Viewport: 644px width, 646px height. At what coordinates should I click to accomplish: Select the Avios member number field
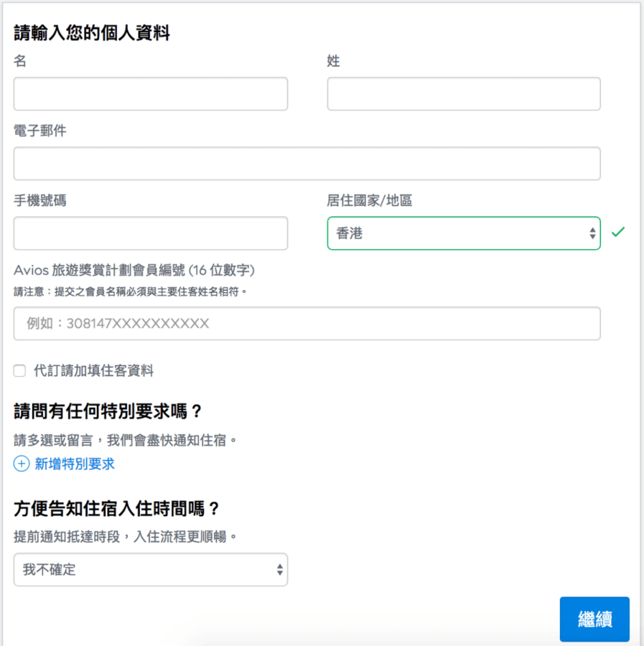coord(307,324)
